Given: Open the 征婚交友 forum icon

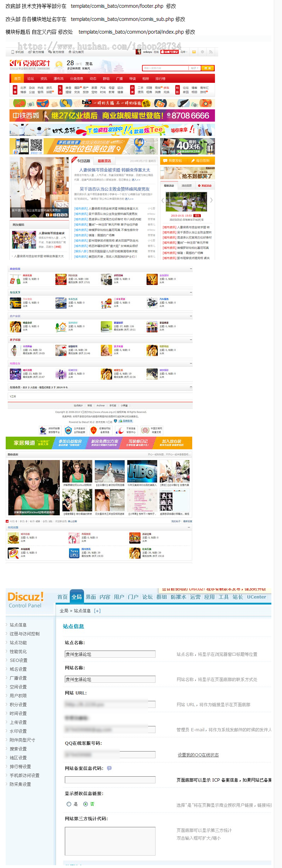Looking at the screenshot, I should 61,374.
